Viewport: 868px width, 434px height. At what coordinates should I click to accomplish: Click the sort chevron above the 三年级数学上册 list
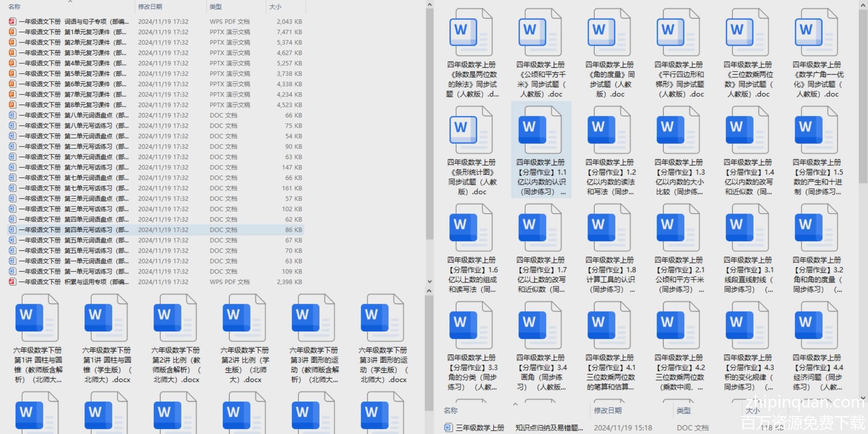point(515,404)
